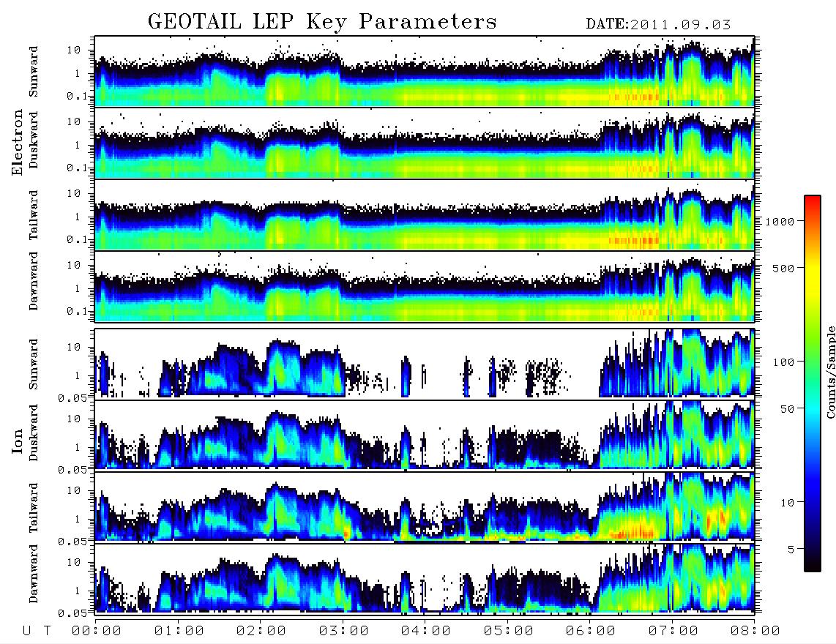Click the colorbar tick label 5
Screen dimensions: 836x644
pyautogui.click(x=791, y=549)
